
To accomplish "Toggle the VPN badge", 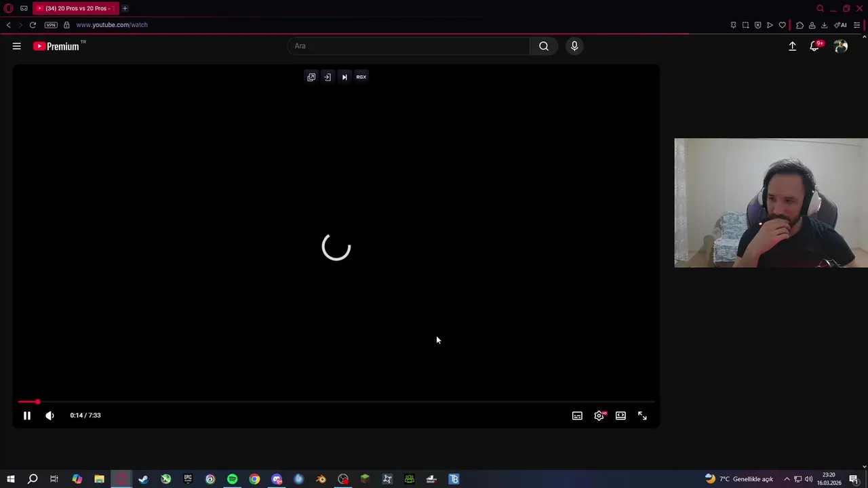I will [51, 25].
